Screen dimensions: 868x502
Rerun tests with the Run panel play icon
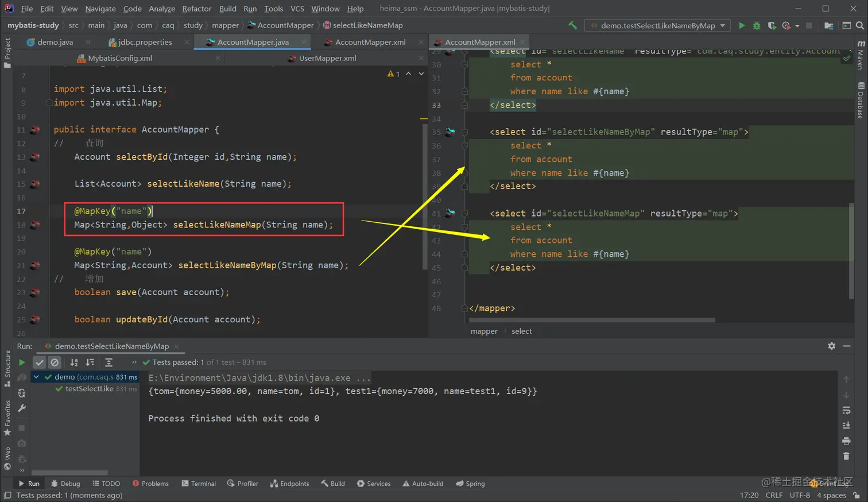click(x=22, y=362)
